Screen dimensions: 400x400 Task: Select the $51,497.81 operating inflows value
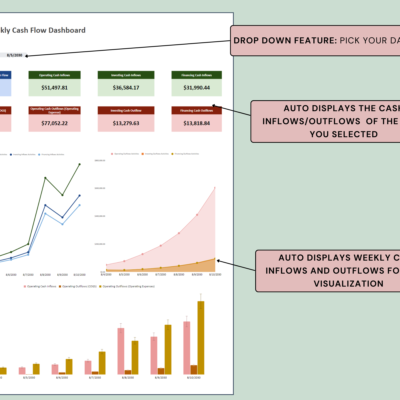pyautogui.click(x=54, y=88)
